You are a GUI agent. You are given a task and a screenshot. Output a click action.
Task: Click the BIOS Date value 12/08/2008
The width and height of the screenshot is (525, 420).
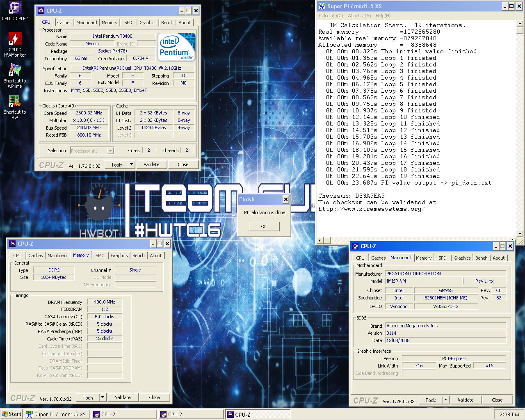(445, 340)
